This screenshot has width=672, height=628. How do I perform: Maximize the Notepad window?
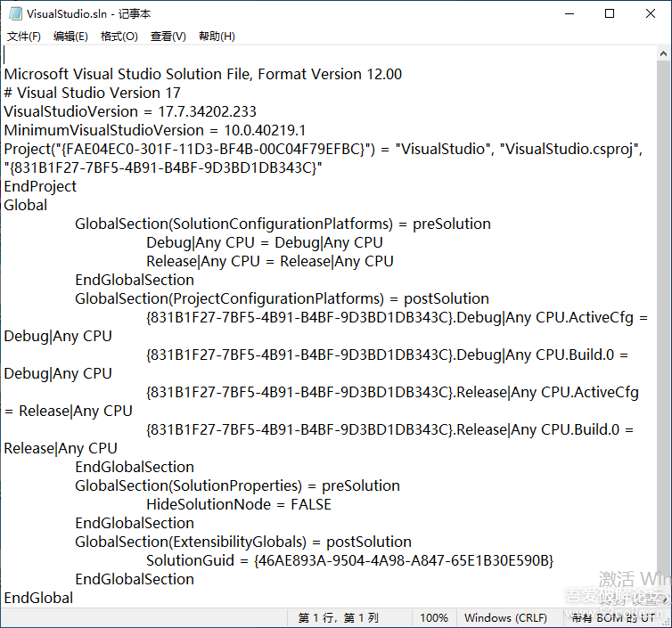click(610, 13)
